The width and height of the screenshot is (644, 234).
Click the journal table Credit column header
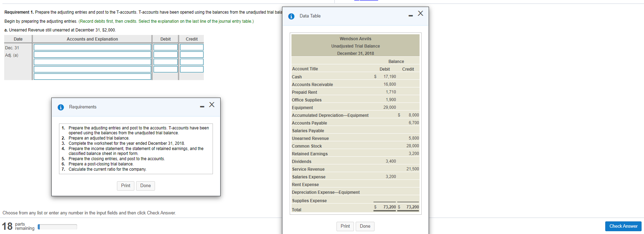pos(192,39)
